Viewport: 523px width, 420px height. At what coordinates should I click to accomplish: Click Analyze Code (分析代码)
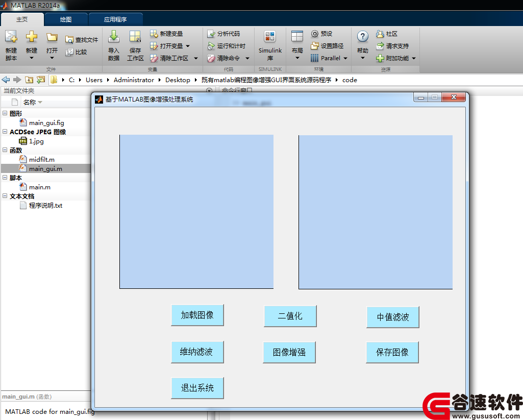point(223,34)
